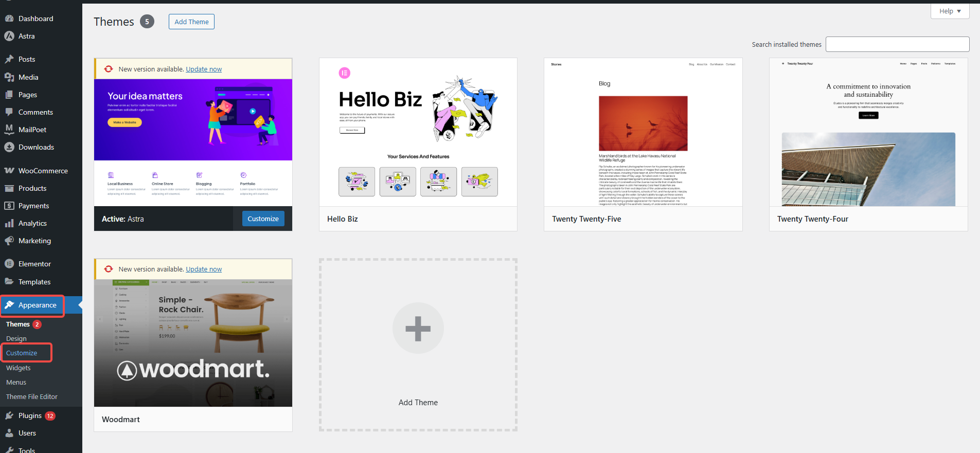The height and width of the screenshot is (453, 980).
Task: Click the MailPoet icon in sidebar
Action: [9, 130]
